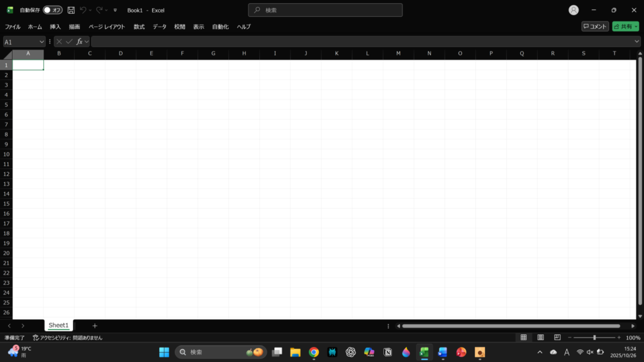Click the user account profile icon

pyautogui.click(x=574, y=10)
